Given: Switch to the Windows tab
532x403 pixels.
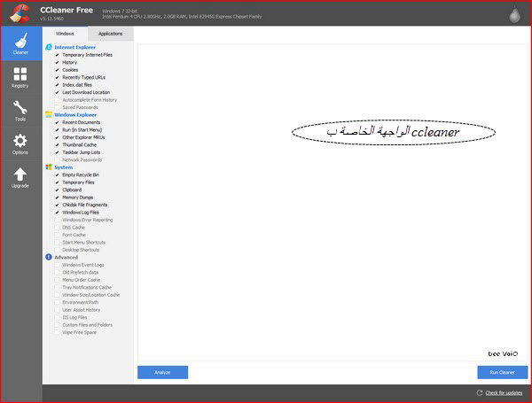Looking at the screenshot, I should [x=65, y=34].
